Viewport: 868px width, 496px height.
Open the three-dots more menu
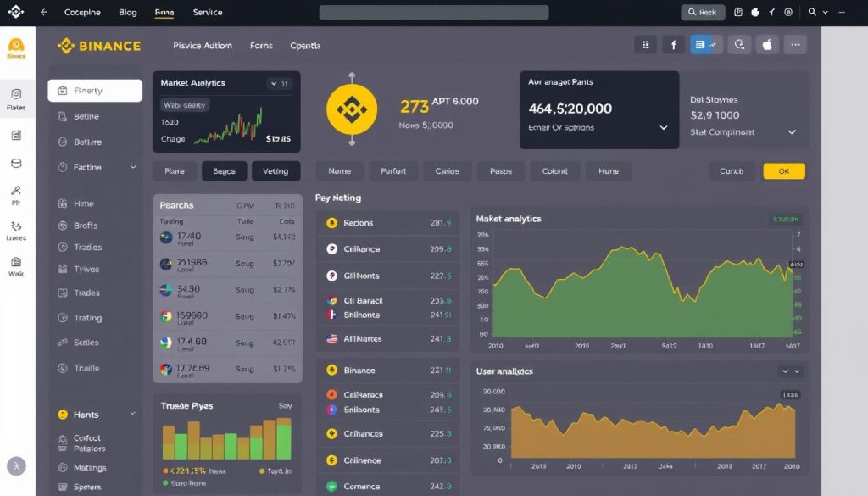pos(795,45)
